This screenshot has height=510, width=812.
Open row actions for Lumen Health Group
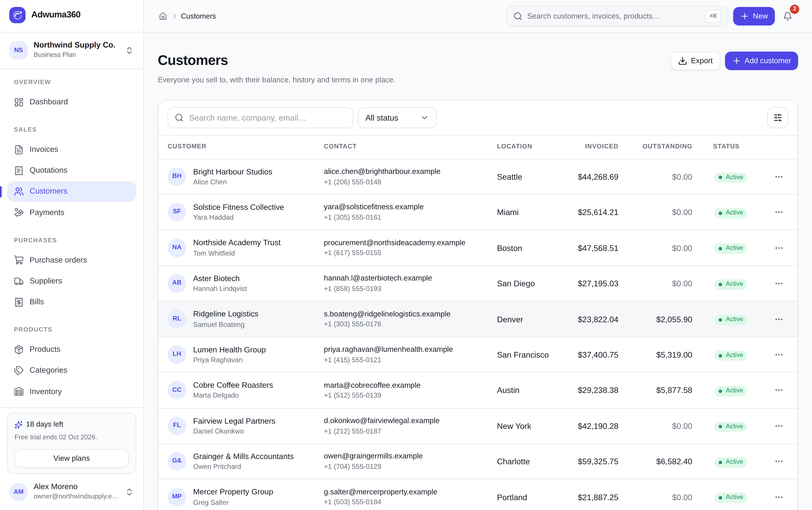[x=779, y=355]
